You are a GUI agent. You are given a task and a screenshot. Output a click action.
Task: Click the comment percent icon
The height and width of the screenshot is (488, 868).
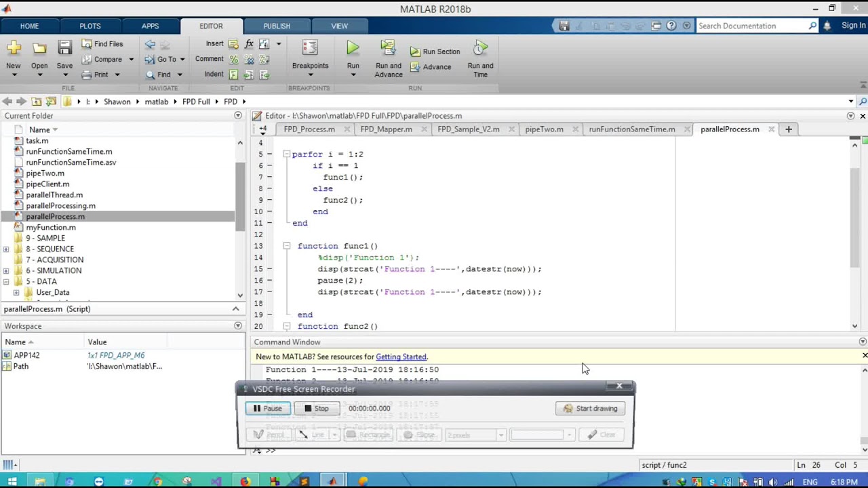pos(233,59)
